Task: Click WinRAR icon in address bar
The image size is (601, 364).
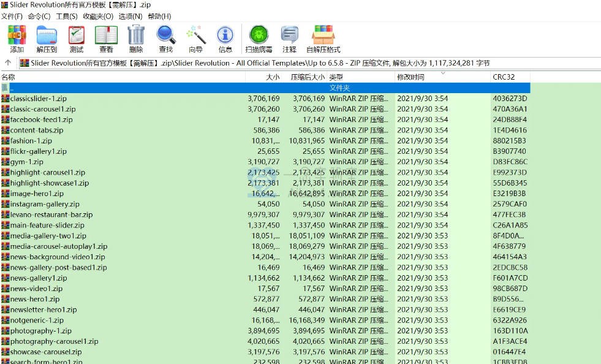Action: coord(25,63)
